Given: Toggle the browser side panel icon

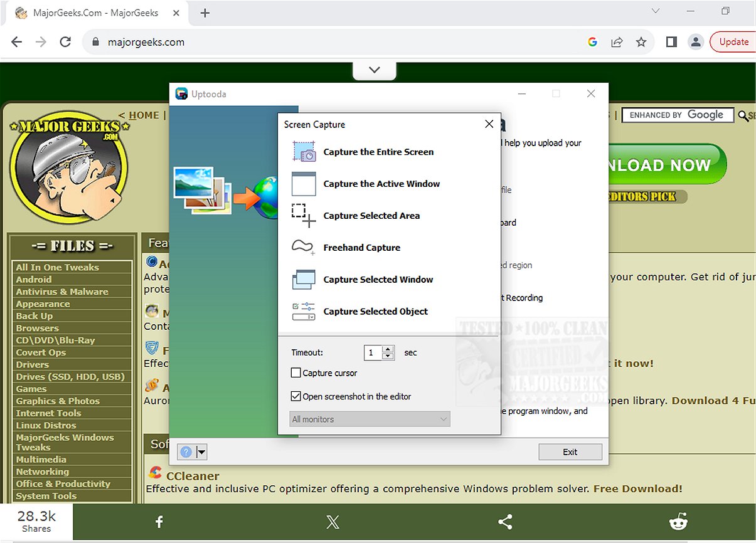Looking at the screenshot, I should 671,42.
